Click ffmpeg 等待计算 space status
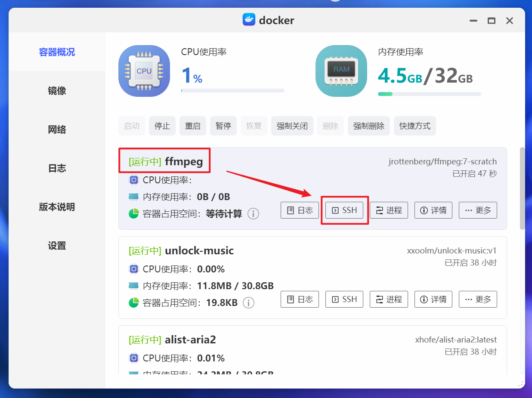This screenshot has height=398, width=532. tap(224, 213)
